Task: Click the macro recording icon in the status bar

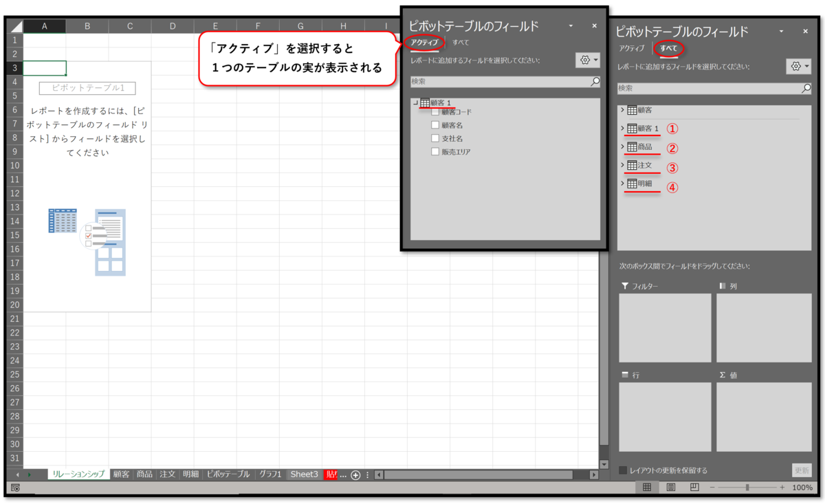Action: [15, 487]
